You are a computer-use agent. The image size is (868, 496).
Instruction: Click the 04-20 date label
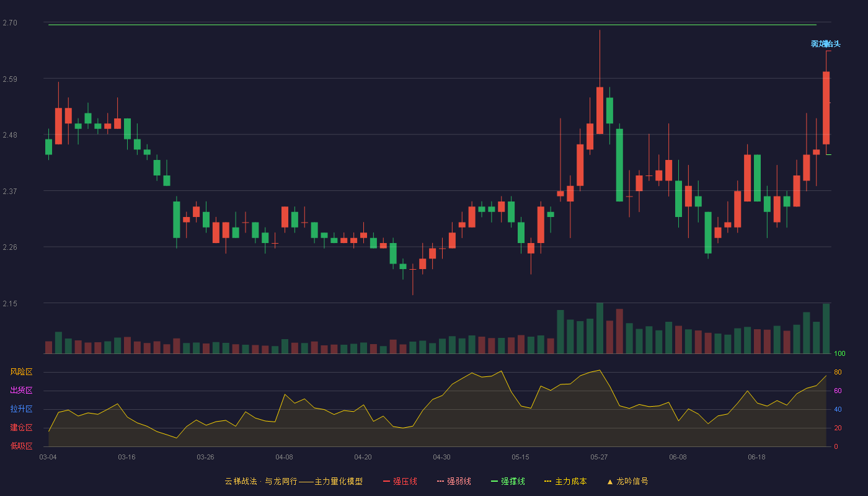click(x=363, y=457)
